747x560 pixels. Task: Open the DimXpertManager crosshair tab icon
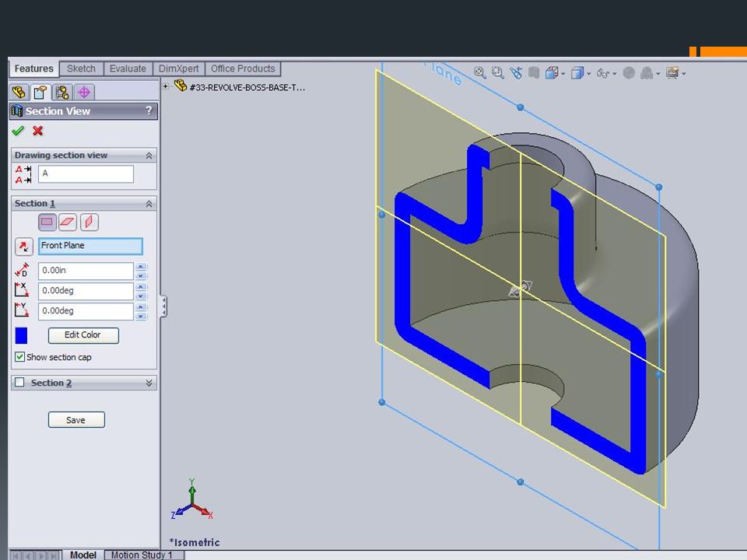coord(84,92)
